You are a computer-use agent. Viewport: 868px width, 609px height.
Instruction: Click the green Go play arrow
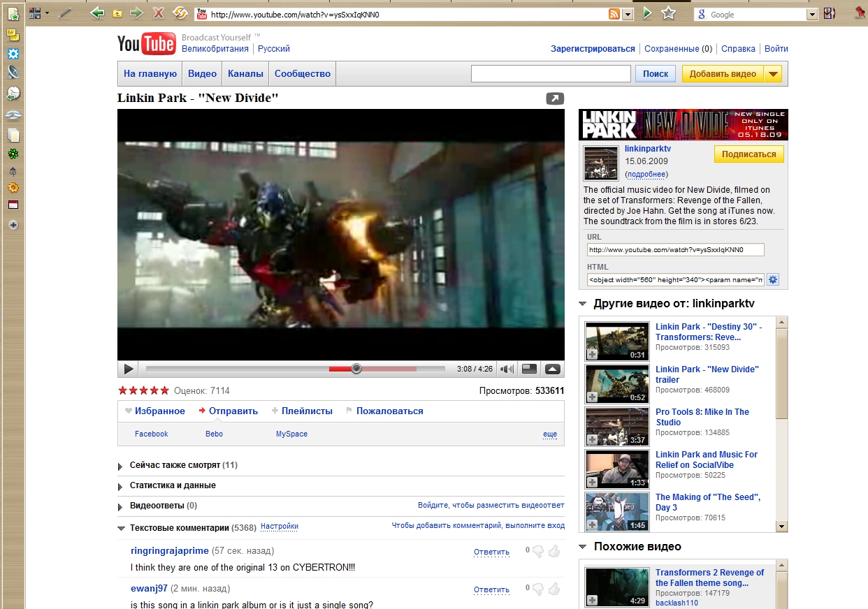click(648, 13)
